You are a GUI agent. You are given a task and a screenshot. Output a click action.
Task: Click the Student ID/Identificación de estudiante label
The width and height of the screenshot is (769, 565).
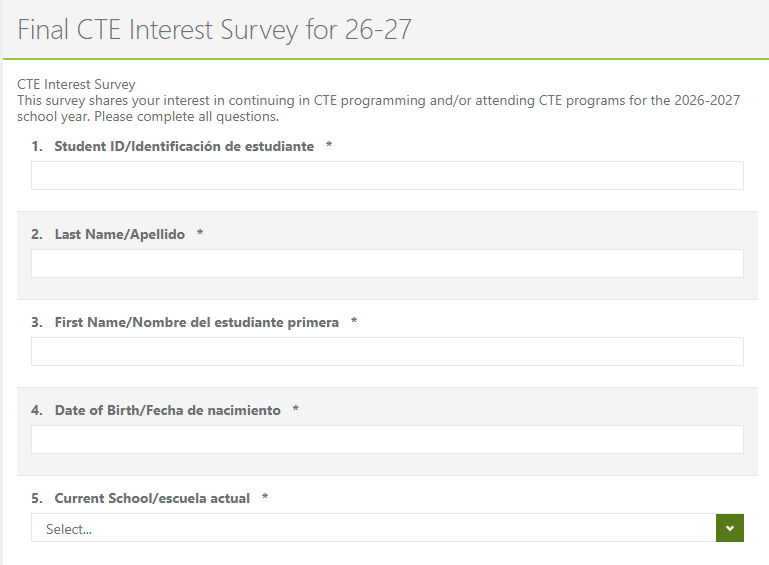click(x=184, y=147)
